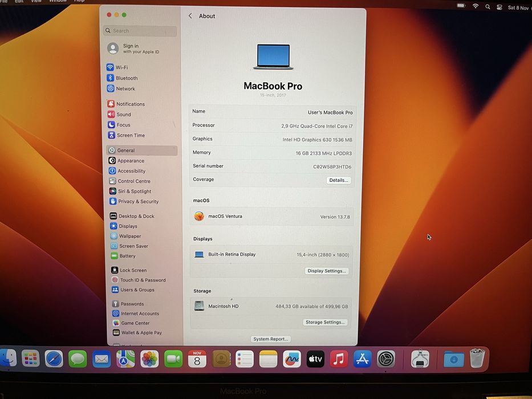The height and width of the screenshot is (399, 532).
Task: Click the Macintosh HD storage row
Action: click(271, 306)
